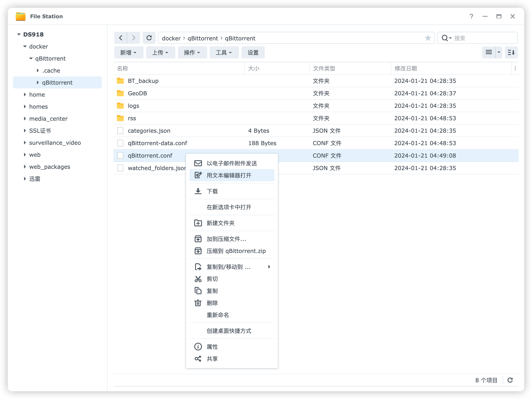Click the refresh button beside path bar
Screen dimensions: 532x399
coord(149,38)
